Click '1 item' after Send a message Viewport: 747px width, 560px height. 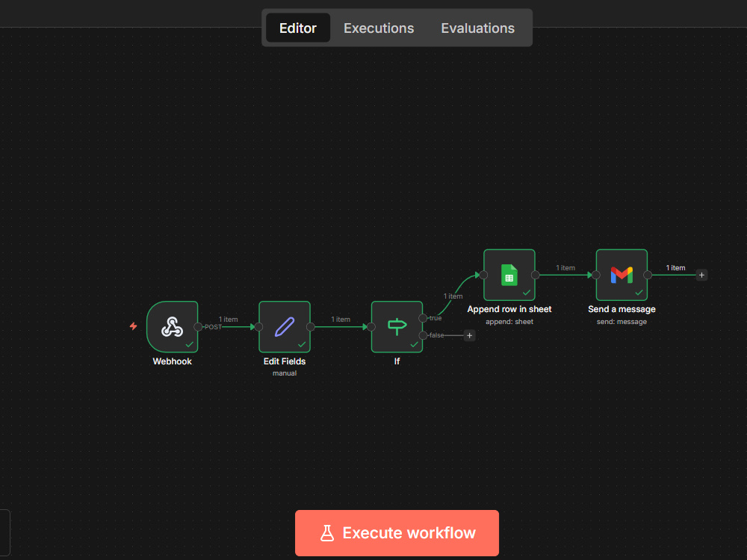pos(675,268)
